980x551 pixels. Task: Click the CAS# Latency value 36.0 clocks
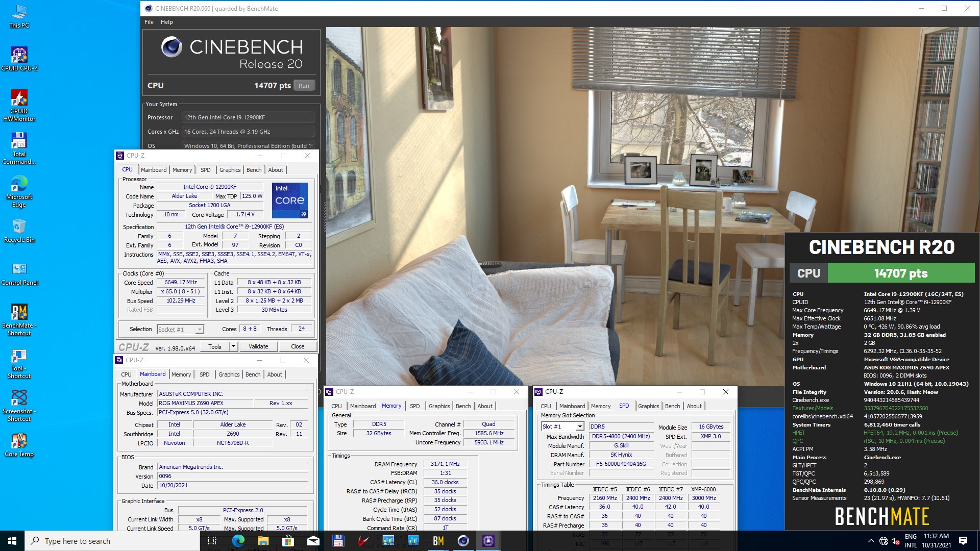tap(445, 482)
